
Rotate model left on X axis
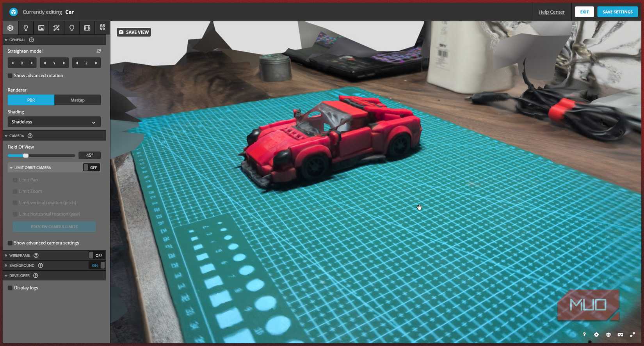tap(12, 63)
